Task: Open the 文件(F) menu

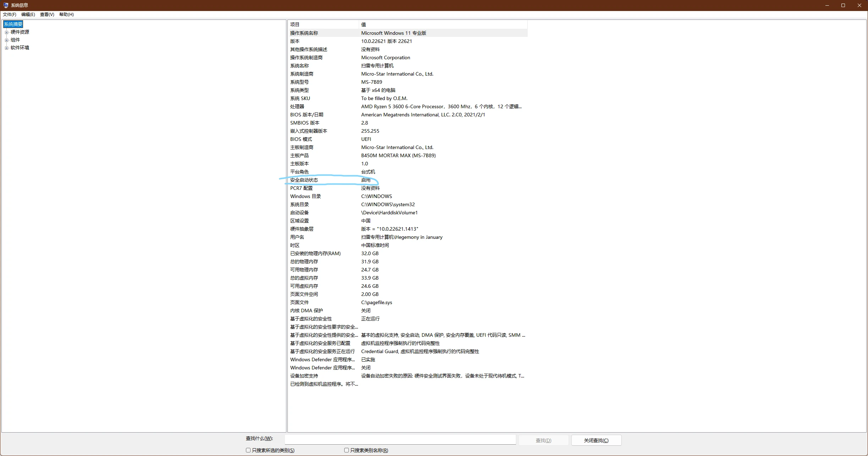Action: [10, 15]
